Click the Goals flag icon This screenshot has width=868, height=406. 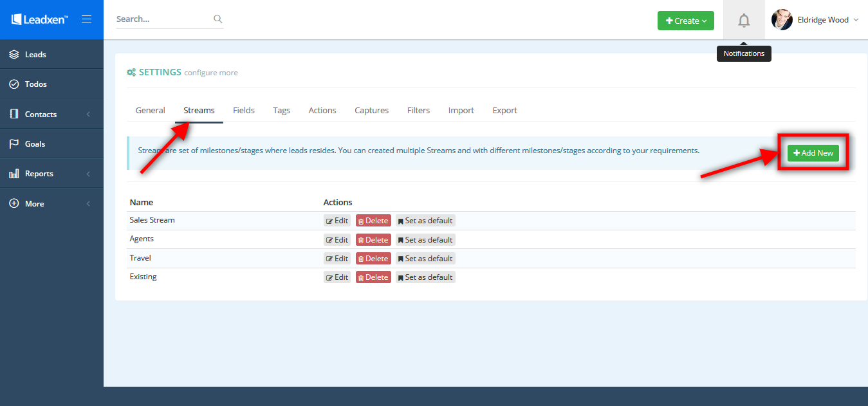coord(14,144)
